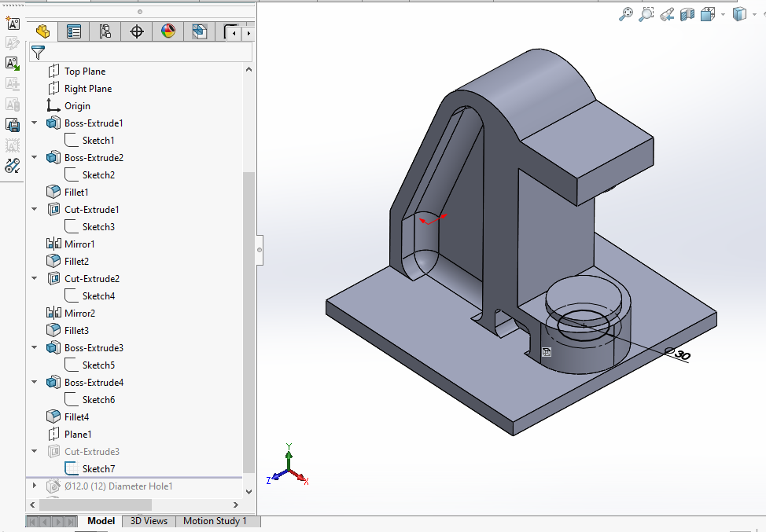Switch to the 3D Views tab

coord(149,521)
